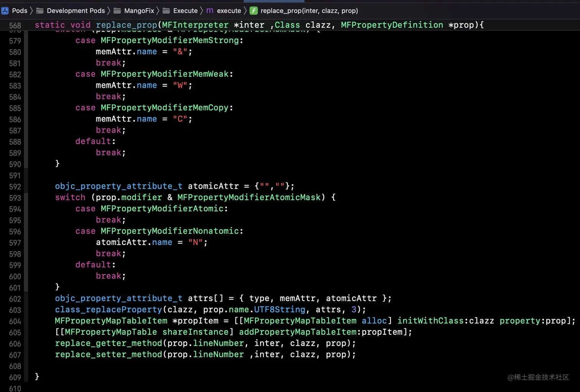Open the Pods breadcrumb item
The width and height of the screenshot is (580, 392).
20,11
